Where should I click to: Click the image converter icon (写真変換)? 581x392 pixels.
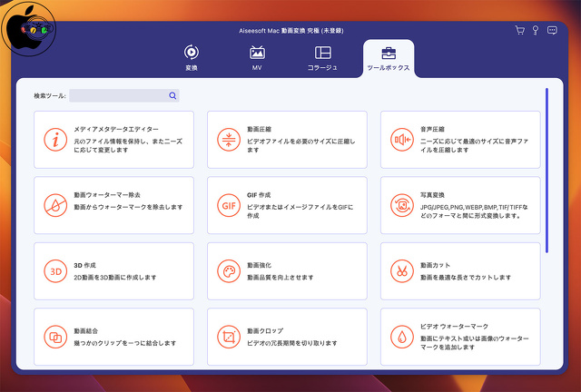pyautogui.click(x=402, y=205)
